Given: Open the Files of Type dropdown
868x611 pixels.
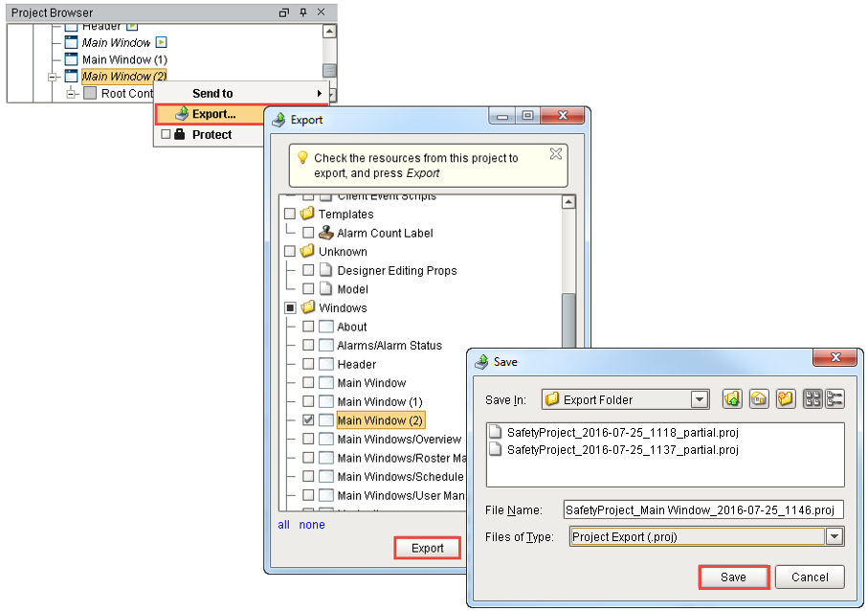Looking at the screenshot, I should [835, 537].
